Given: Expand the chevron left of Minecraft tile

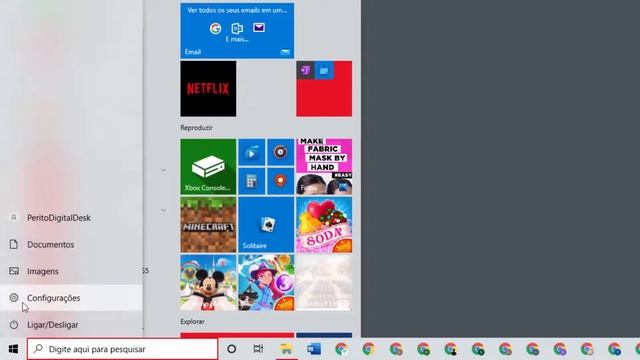Looking at the screenshot, I should [164, 211].
